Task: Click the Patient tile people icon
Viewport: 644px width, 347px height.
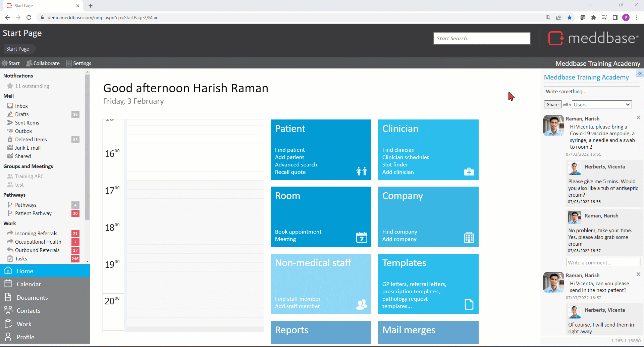Action: (x=361, y=171)
